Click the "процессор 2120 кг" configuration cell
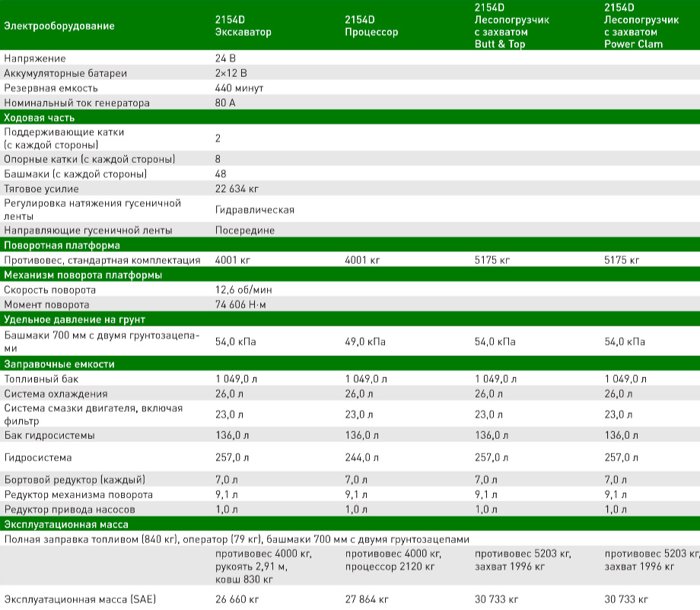 tap(393, 561)
